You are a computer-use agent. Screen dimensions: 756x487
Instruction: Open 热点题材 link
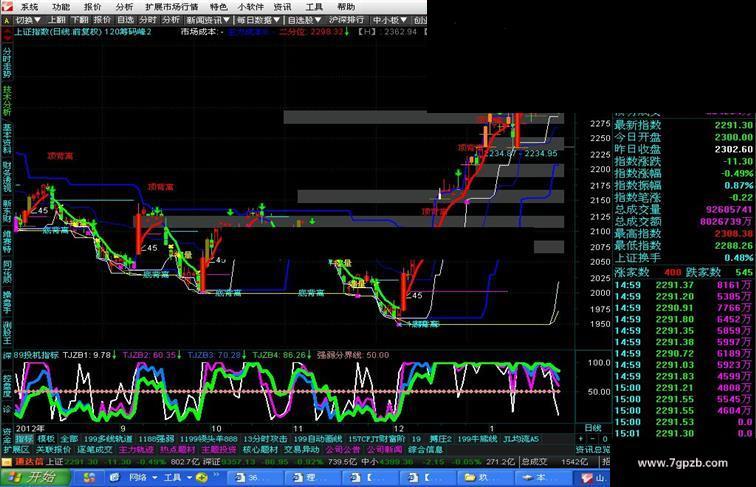pos(177,449)
